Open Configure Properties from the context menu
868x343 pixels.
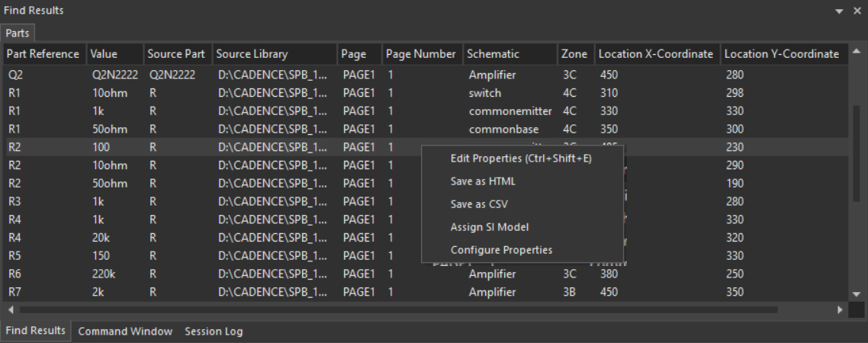coord(501,250)
